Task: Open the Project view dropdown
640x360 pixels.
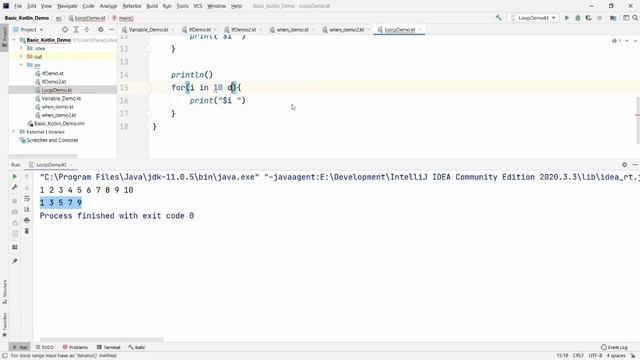Action: click(28, 29)
